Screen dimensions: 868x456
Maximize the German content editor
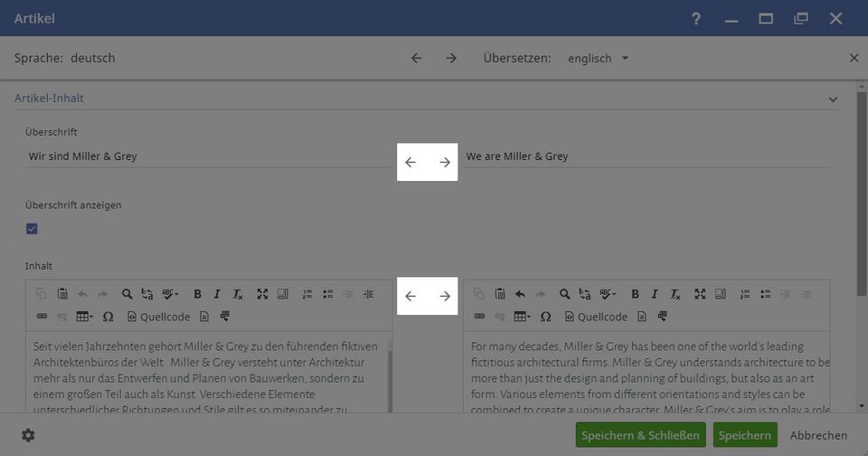click(262, 294)
